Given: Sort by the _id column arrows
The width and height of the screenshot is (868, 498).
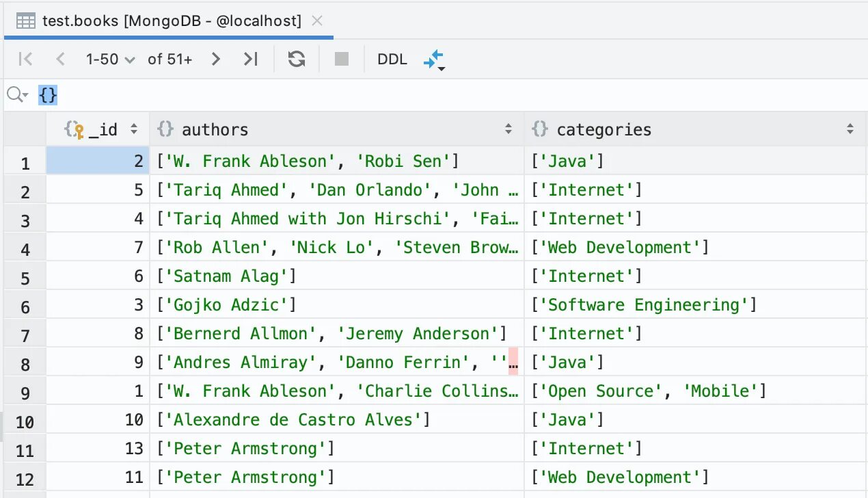Looking at the screenshot, I should (134, 129).
